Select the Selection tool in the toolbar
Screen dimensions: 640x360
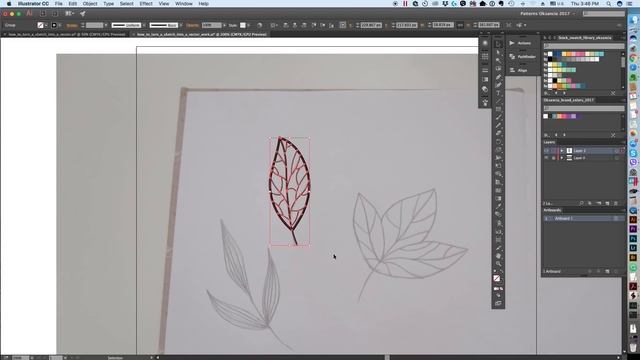tap(498, 44)
